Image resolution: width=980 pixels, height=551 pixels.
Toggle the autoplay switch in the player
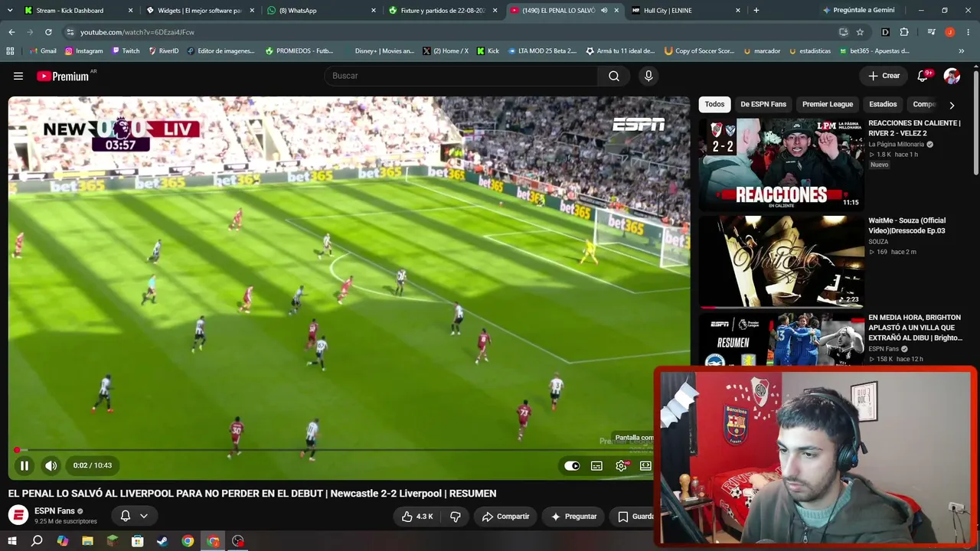click(x=572, y=465)
